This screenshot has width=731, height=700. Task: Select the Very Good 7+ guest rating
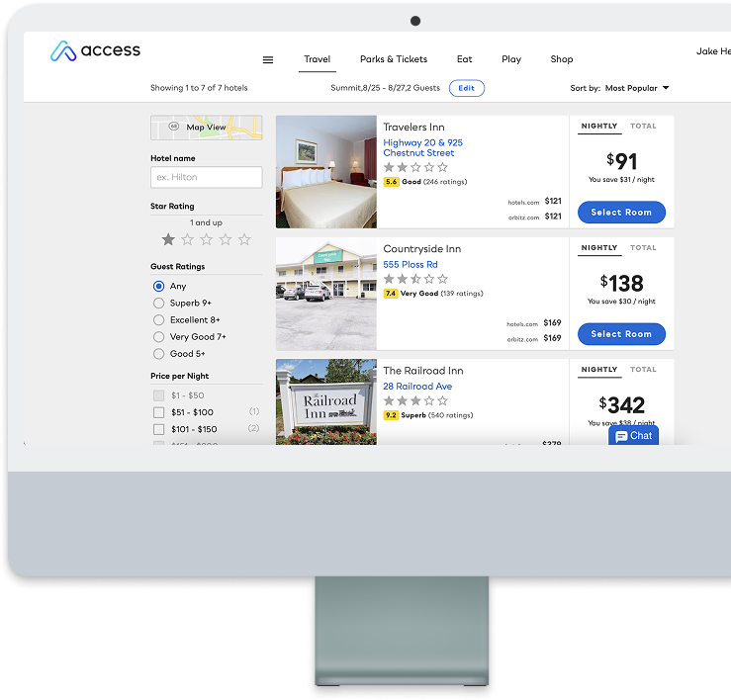pos(158,336)
